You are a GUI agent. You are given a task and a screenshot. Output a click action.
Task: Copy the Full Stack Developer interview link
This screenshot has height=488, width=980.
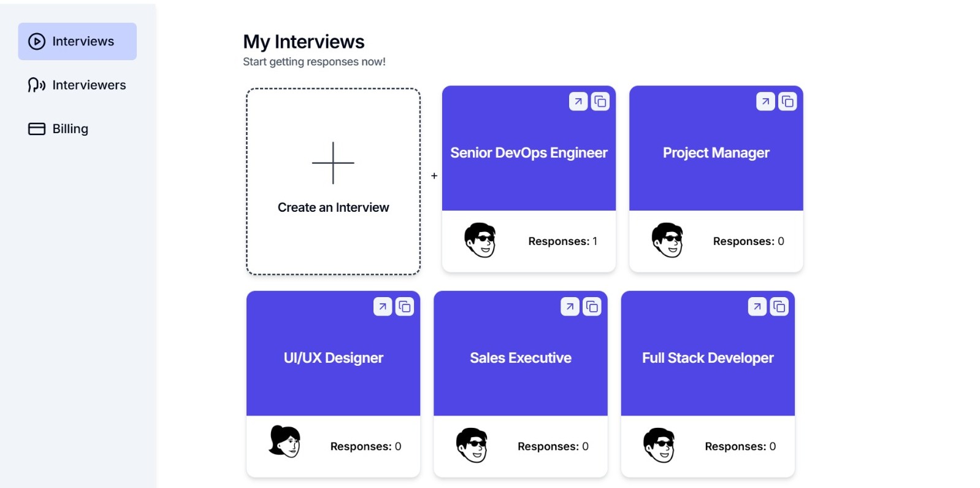click(779, 306)
